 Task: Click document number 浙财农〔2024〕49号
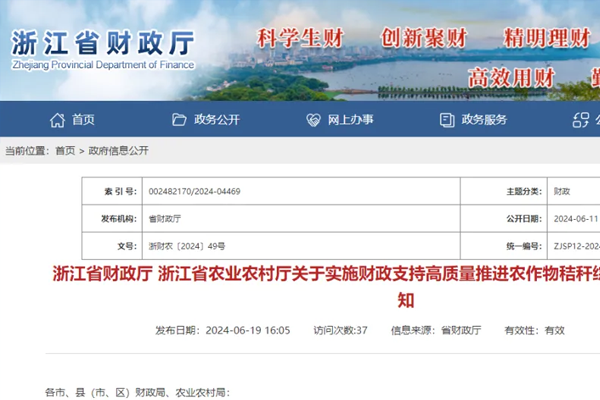187,245
